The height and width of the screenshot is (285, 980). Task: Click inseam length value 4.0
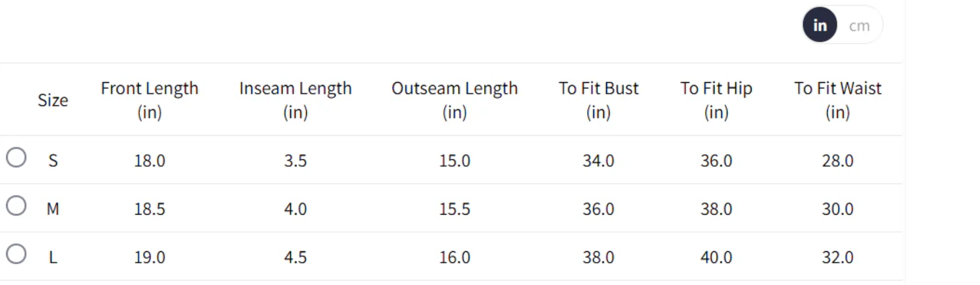click(x=295, y=209)
